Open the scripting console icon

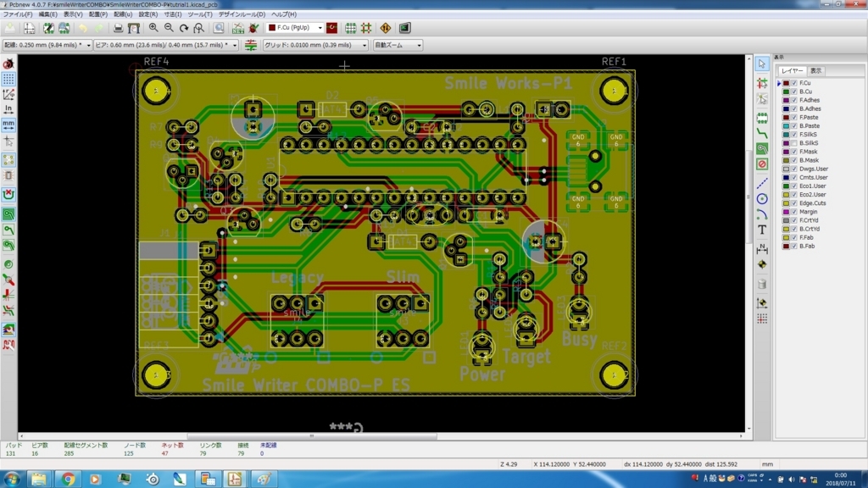404,28
